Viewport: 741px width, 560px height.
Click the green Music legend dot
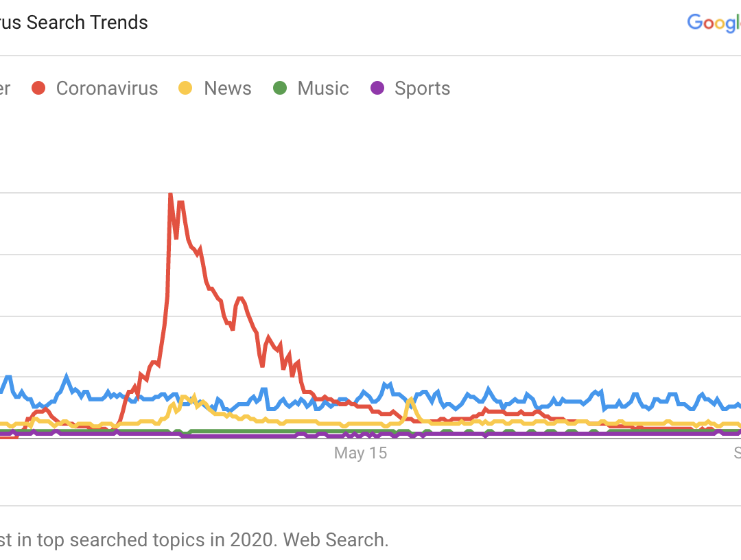click(279, 89)
